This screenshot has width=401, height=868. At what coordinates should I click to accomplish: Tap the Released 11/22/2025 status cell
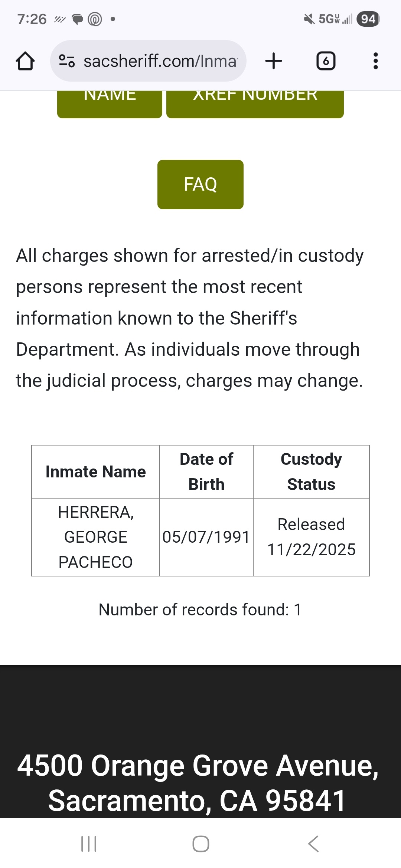tap(311, 537)
